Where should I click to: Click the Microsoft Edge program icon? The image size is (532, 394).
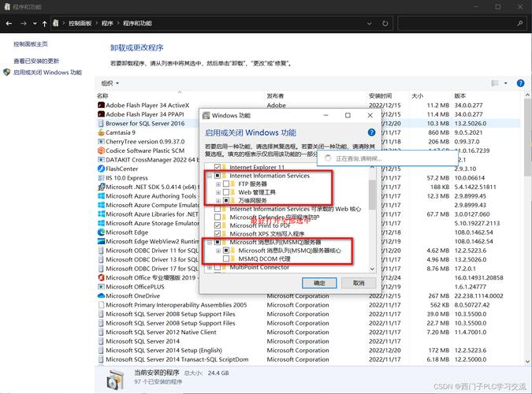click(101, 232)
